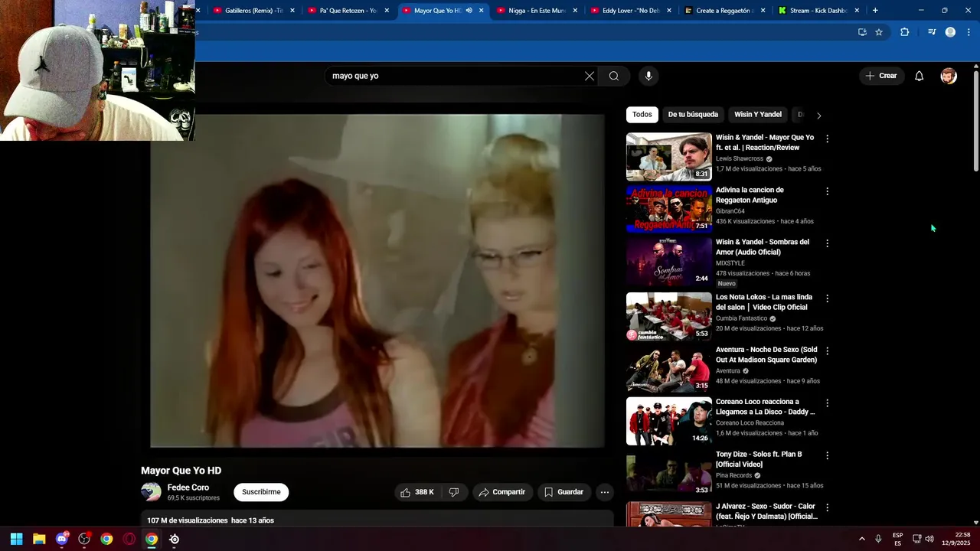Close the Gatilleros (Remix) tab
Viewport: 980px width, 551px height.
[292, 11]
